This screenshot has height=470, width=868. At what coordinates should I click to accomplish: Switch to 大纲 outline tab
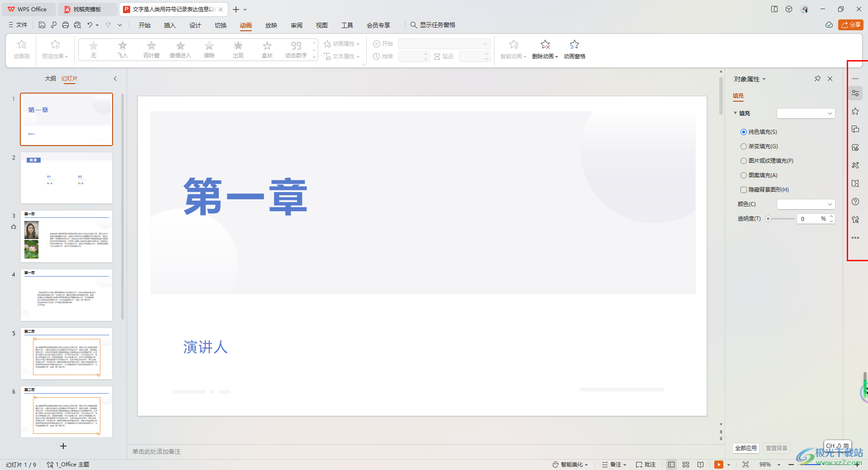tap(51, 79)
